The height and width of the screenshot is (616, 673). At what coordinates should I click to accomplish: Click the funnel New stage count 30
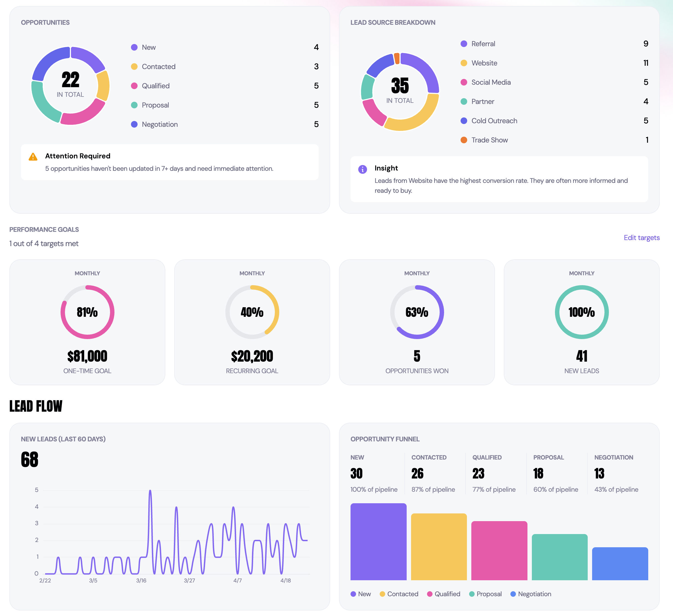(x=357, y=473)
